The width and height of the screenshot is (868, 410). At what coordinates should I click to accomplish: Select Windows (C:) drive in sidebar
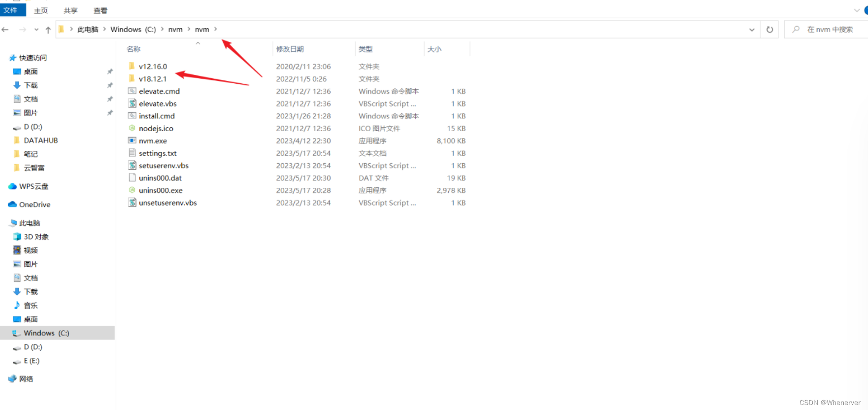click(57, 333)
